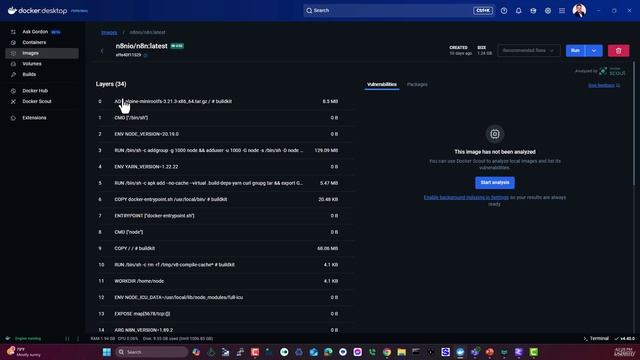Screen dimensions: 640x360
Task: Select layer 5 RUN apk add row
Action: coord(224,183)
